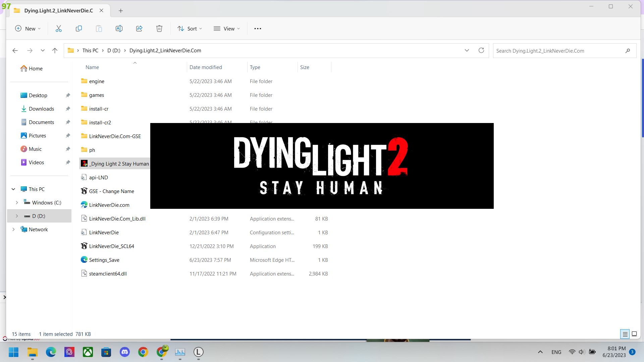Launch Discord from the taskbar
Image resolution: width=644 pixels, height=362 pixels.
tap(124, 352)
